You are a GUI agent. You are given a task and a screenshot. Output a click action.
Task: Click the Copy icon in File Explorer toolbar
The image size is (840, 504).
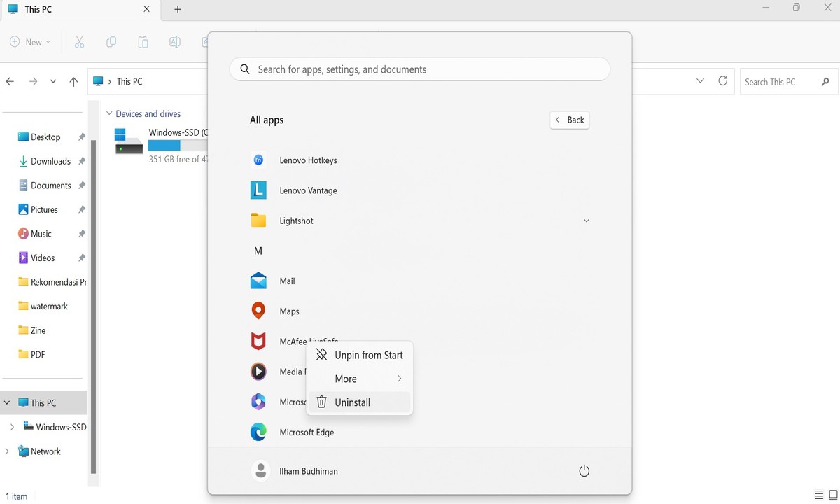(x=111, y=42)
